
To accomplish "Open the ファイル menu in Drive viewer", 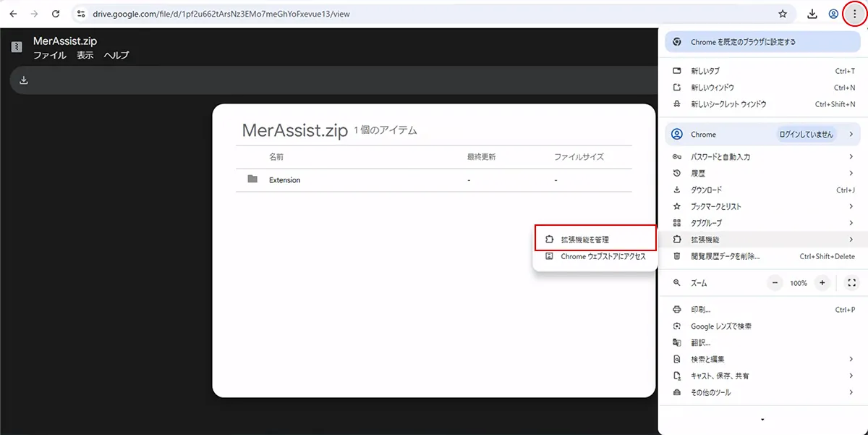I will coord(50,55).
